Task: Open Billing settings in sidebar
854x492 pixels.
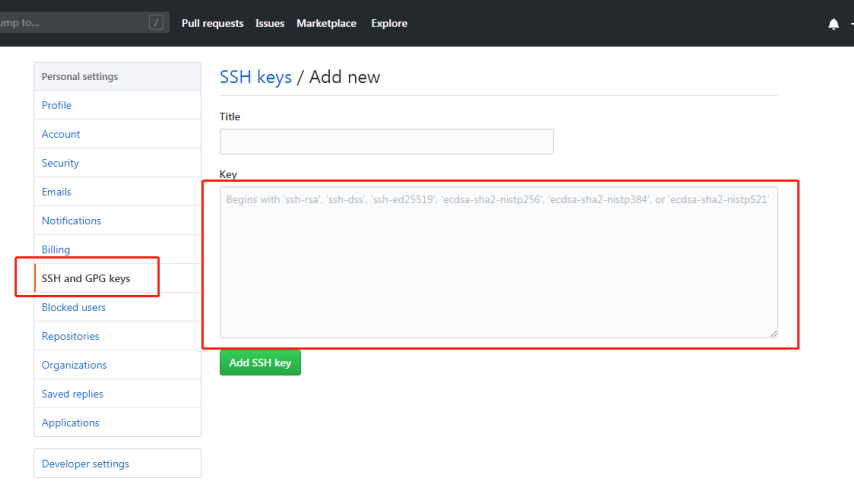Action: click(x=117, y=250)
